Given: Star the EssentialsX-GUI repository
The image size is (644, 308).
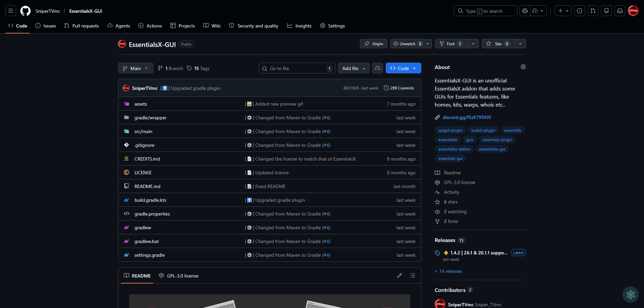Looking at the screenshot, I should (498, 44).
